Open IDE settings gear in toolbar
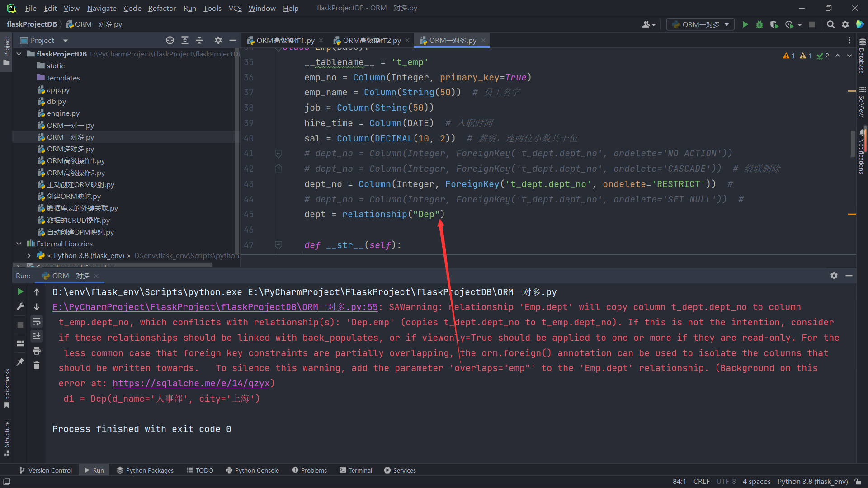Viewport: 868px width, 488px height. coord(845,24)
